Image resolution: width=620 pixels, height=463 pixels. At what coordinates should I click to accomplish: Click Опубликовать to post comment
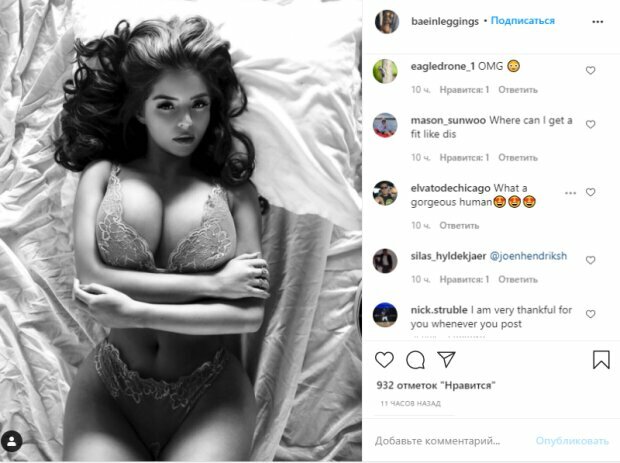point(572,440)
